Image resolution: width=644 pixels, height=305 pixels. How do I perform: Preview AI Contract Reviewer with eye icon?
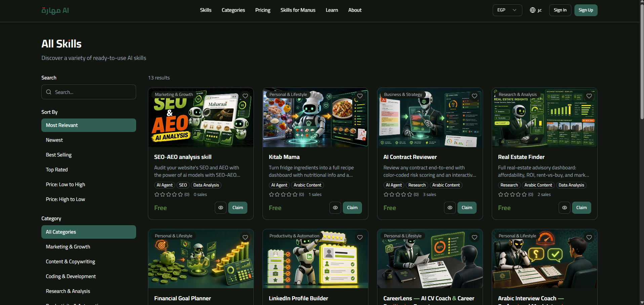click(450, 208)
